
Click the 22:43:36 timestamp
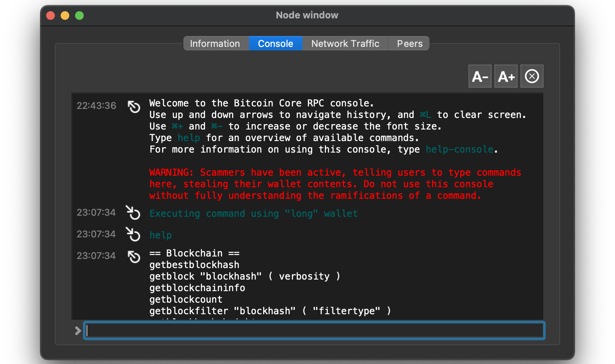point(96,106)
